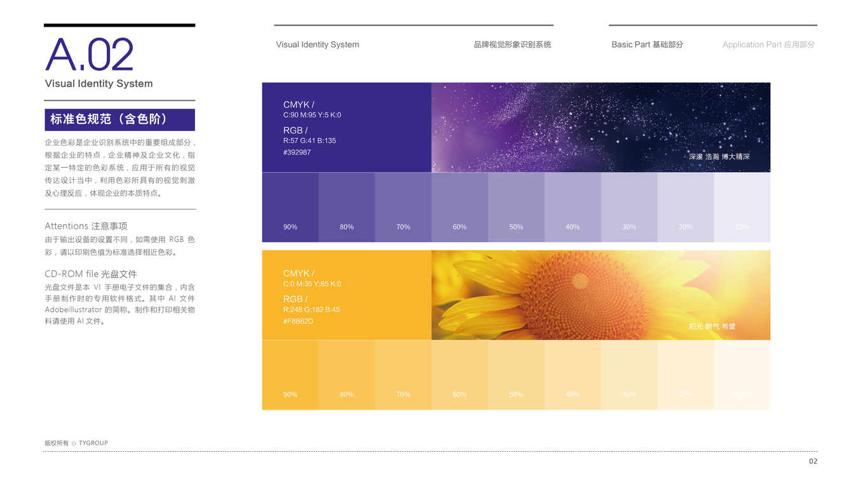The height and width of the screenshot is (488, 868).
Task: Click yellow CMYK value C:0 M:35 Y:85 K:0
Action: 312,284
